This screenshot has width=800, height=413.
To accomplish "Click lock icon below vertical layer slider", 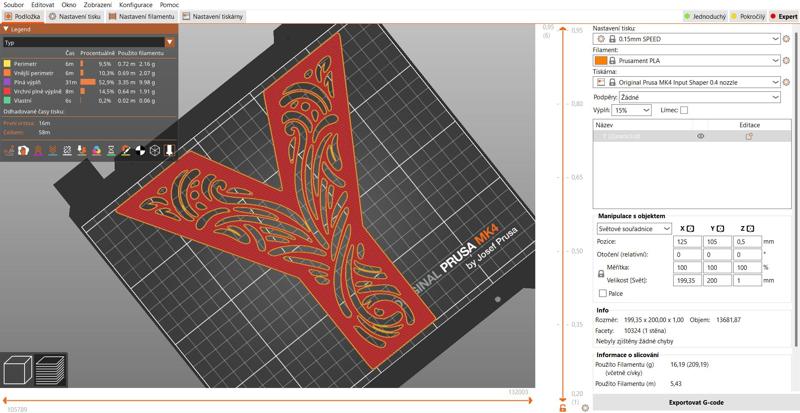I will tap(562, 408).
